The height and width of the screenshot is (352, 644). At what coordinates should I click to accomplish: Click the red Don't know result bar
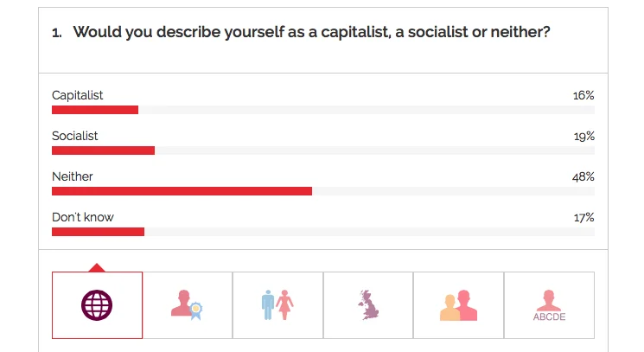tap(98, 232)
